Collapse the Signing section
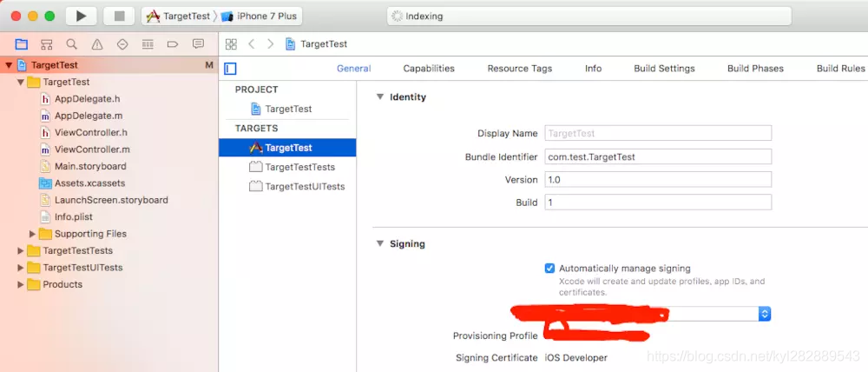The height and width of the screenshot is (372, 868). [380, 243]
